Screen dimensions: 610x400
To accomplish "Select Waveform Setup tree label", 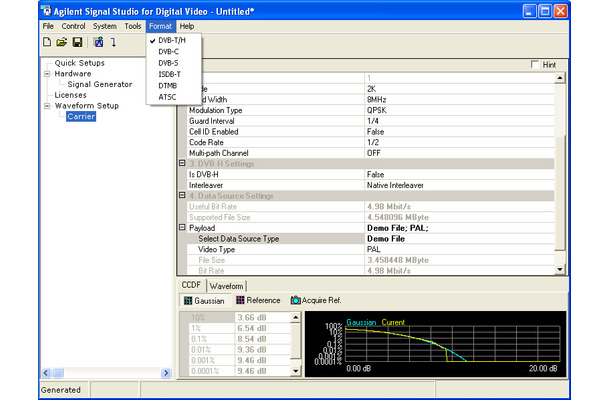I will pyautogui.click(x=87, y=106).
